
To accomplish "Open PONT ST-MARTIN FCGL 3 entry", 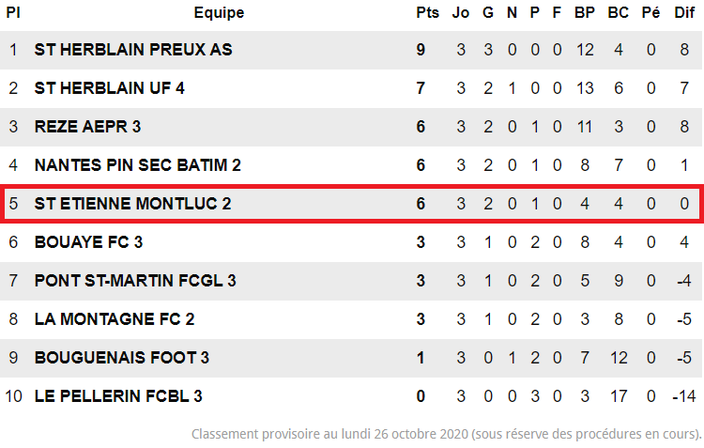I will pos(135,281).
